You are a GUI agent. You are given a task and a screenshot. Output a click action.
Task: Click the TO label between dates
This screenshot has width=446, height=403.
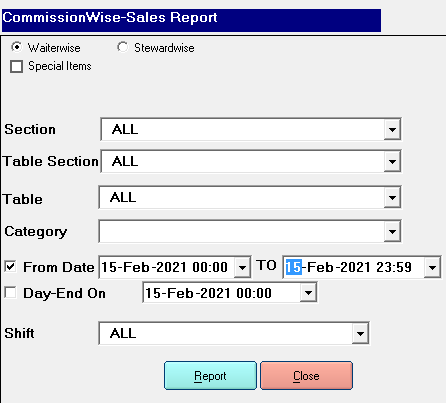tap(266, 266)
